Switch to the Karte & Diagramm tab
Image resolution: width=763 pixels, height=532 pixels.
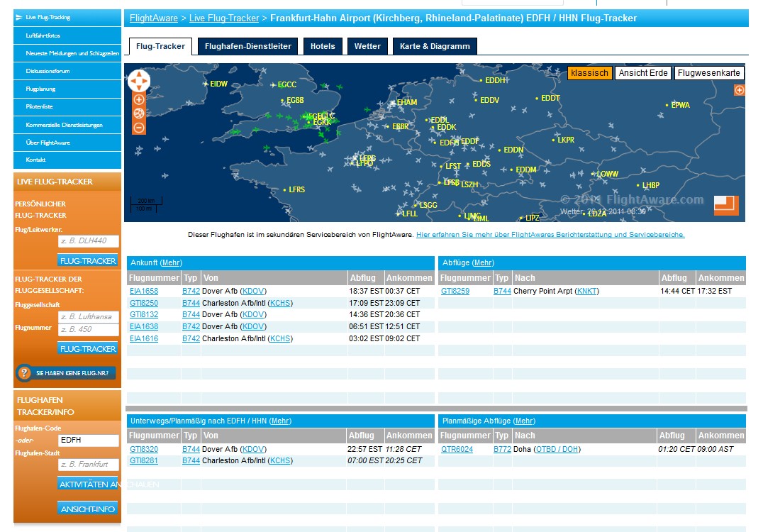435,47
